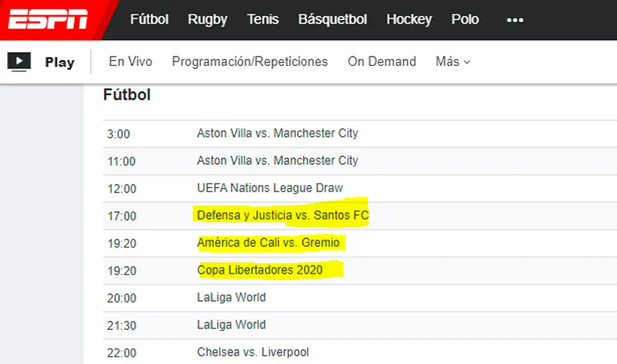
Task: Open the three-dots more sports menu
Action: click(515, 20)
